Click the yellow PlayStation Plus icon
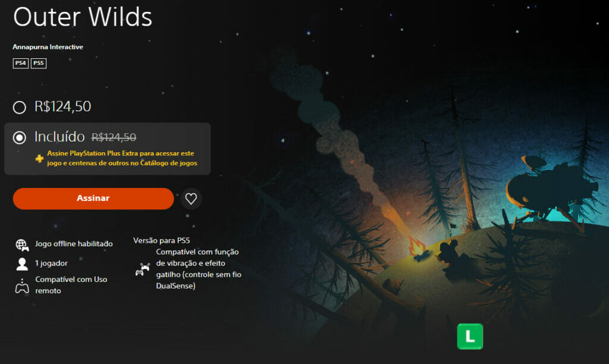Screen dimensions: 609x364 tap(39, 158)
